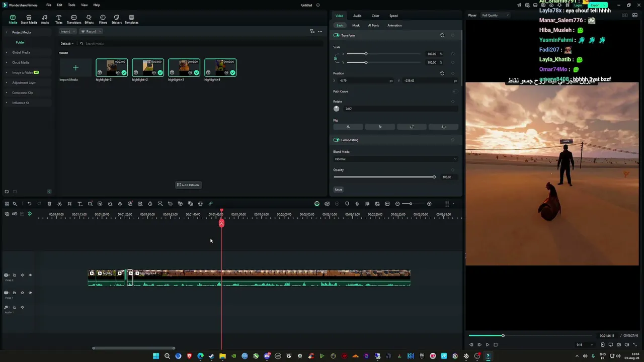
Task: Open the Filters panel
Action: pos(103,19)
